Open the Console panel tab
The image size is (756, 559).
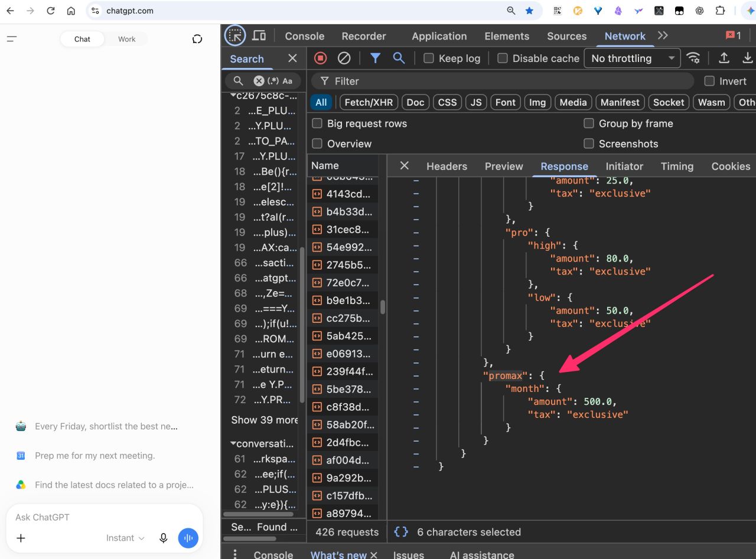[305, 36]
